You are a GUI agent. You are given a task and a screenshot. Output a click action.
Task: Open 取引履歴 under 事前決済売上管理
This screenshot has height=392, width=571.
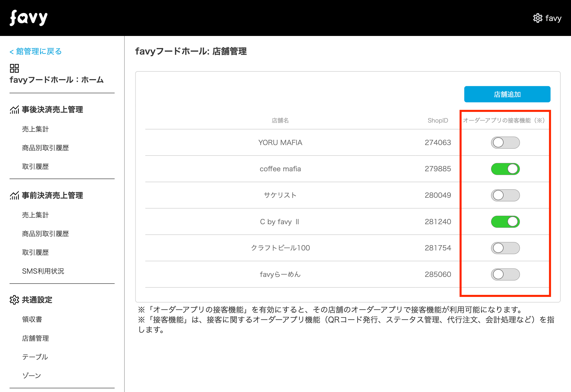(x=35, y=252)
